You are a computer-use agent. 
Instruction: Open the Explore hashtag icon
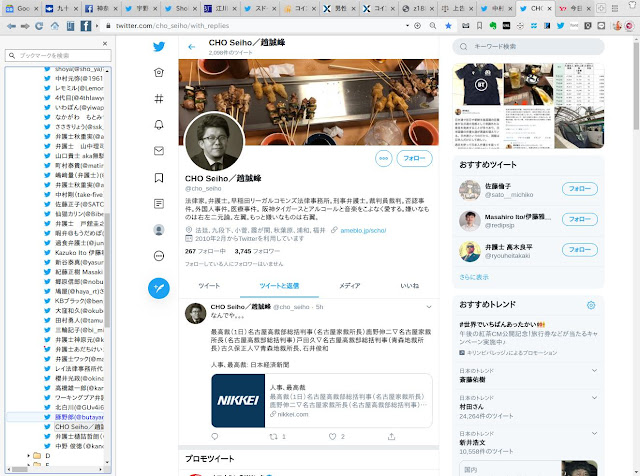coord(159,99)
